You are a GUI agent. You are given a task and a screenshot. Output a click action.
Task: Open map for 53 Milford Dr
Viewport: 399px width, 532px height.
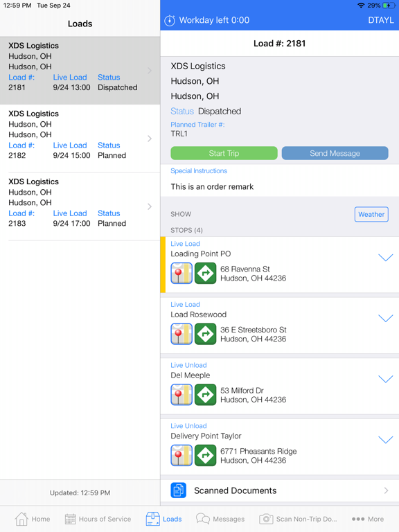(181, 395)
